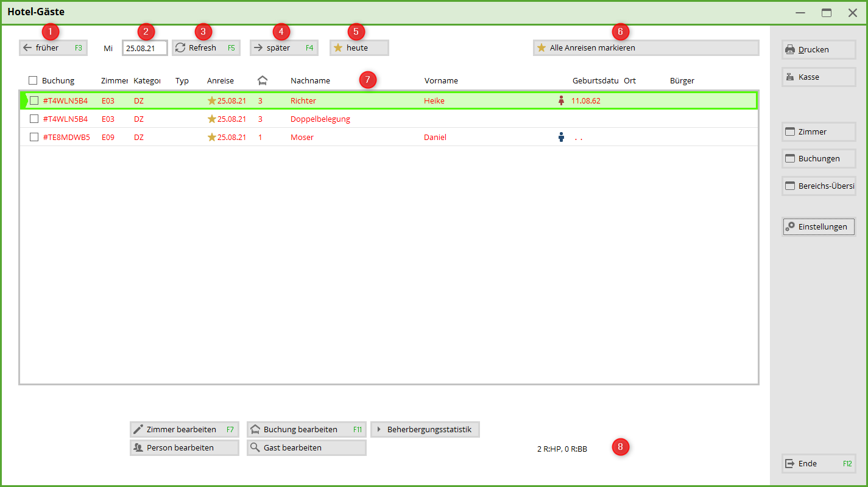868x487 pixels.
Task: Click the male guest icon for Daniel Moser
Action: (x=561, y=138)
